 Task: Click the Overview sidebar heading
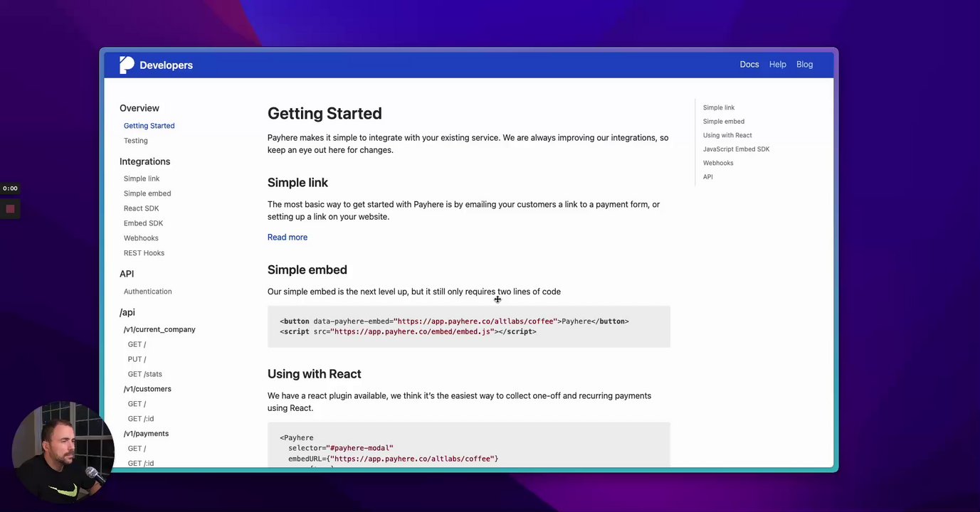point(139,108)
